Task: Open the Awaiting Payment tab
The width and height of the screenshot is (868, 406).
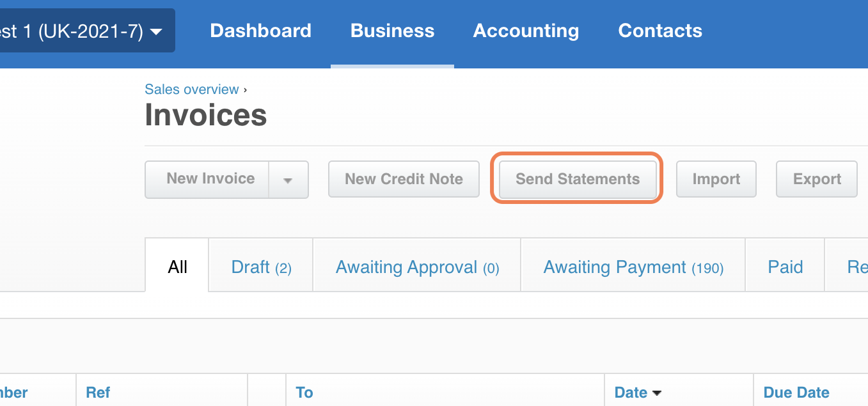Action: coord(633,267)
